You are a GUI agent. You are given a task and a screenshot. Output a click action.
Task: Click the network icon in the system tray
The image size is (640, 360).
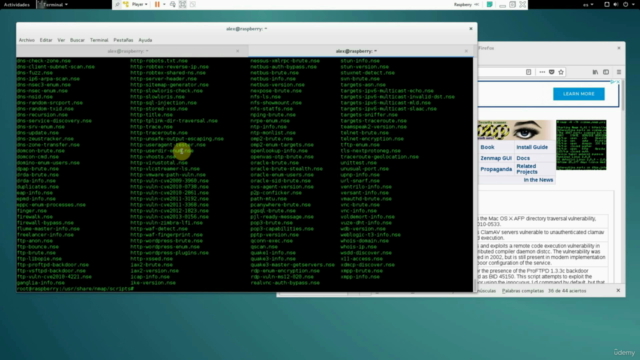[x=607, y=4]
